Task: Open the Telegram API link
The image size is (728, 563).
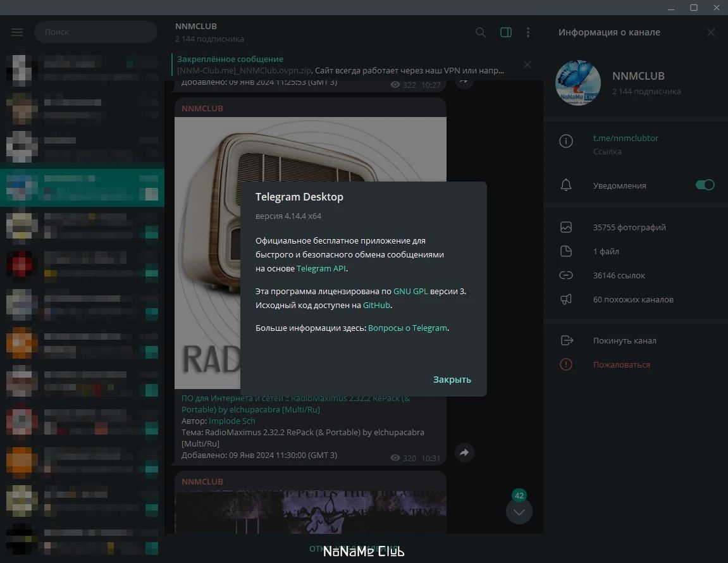Action: (x=321, y=268)
